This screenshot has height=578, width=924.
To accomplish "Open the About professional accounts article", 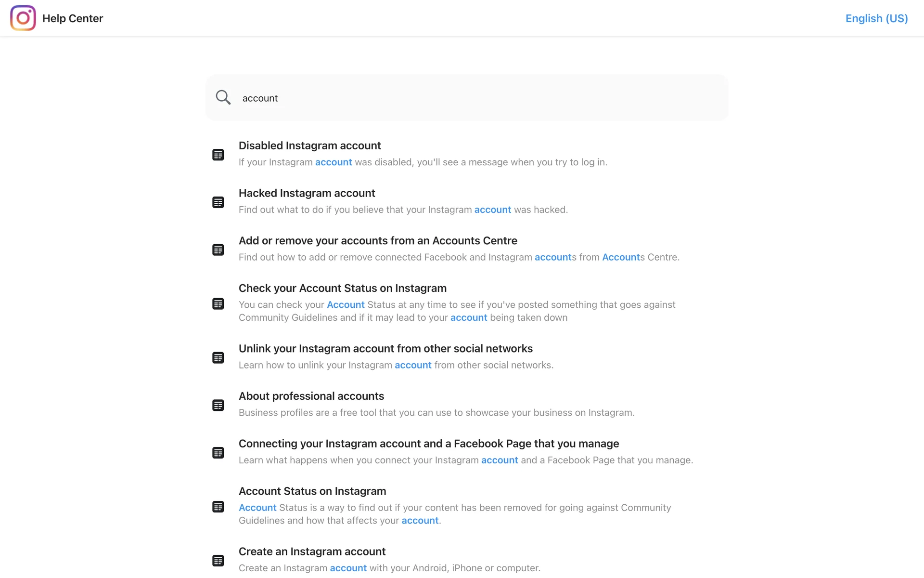I will [311, 396].
